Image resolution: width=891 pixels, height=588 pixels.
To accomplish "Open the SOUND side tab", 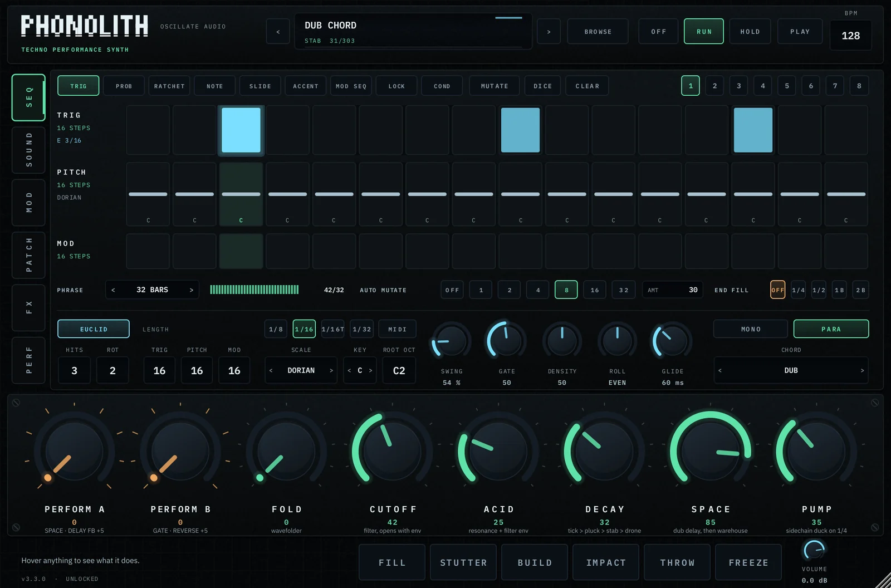I will point(28,150).
